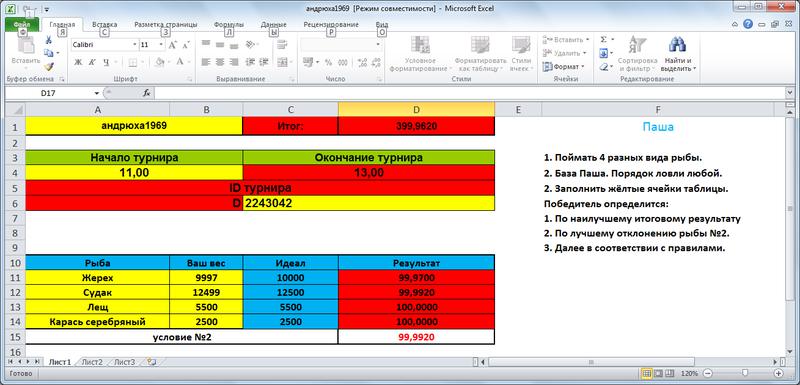
Task: Toggle align text left
Action: click(x=206, y=62)
